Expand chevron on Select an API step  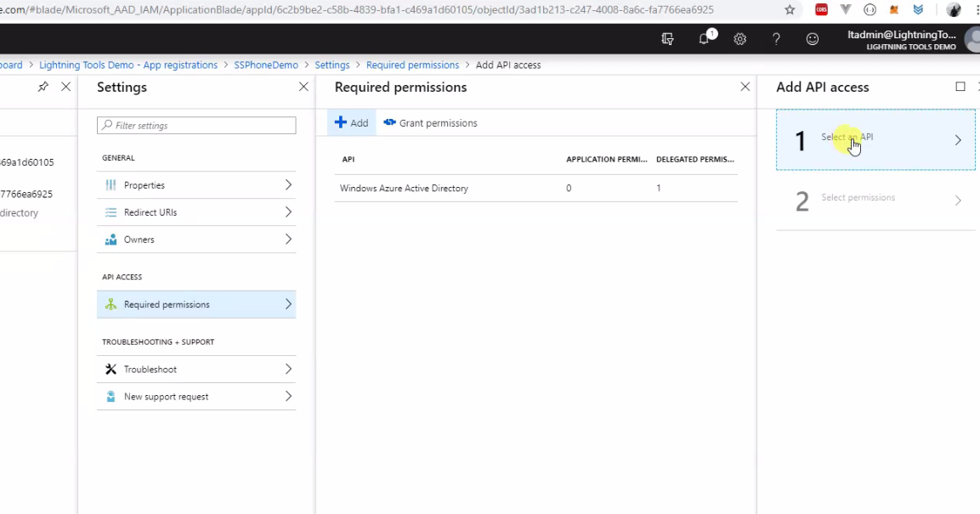click(x=958, y=140)
